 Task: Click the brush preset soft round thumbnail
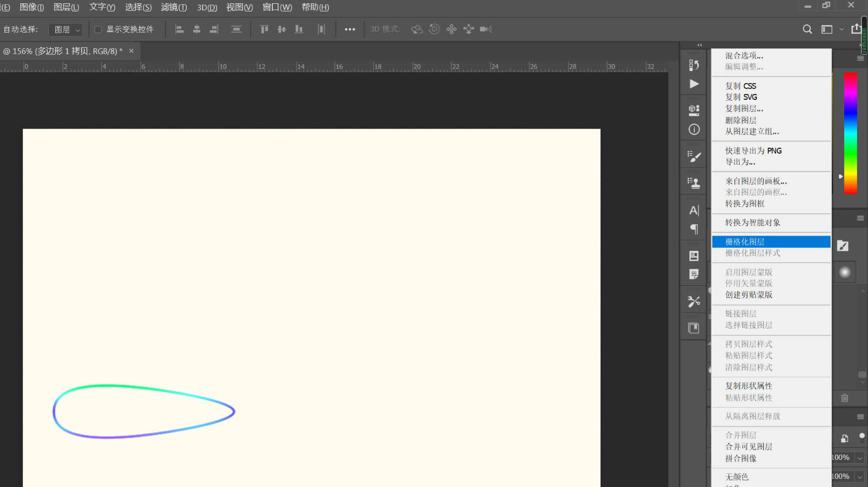click(845, 272)
